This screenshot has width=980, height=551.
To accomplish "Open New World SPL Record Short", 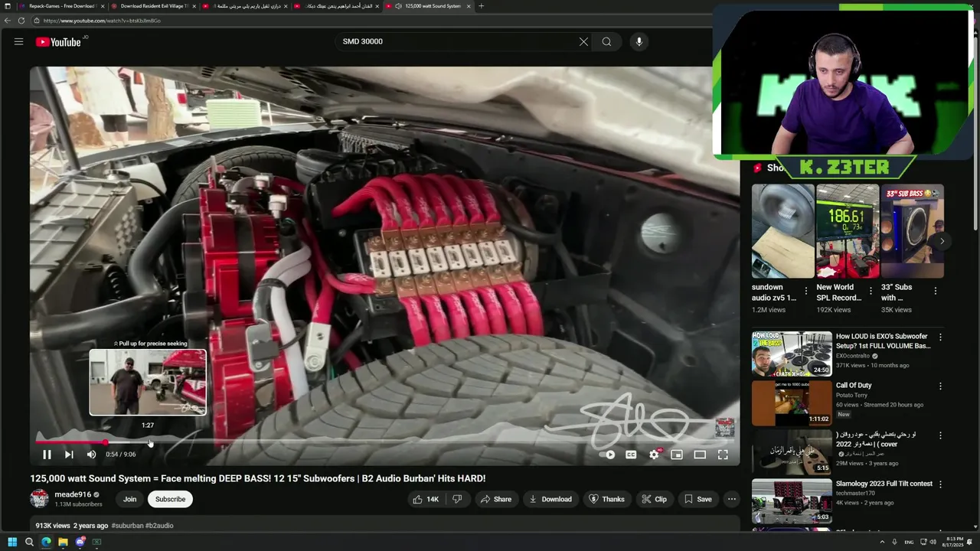I will pyautogui.click(x=848, y=231).
